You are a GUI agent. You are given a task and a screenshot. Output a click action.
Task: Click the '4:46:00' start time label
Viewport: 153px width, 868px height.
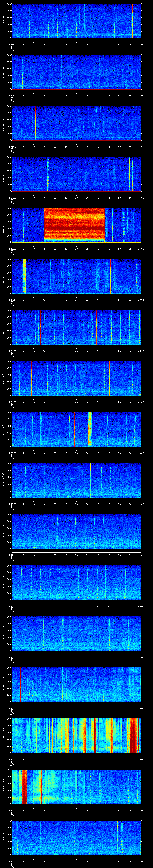12,810
